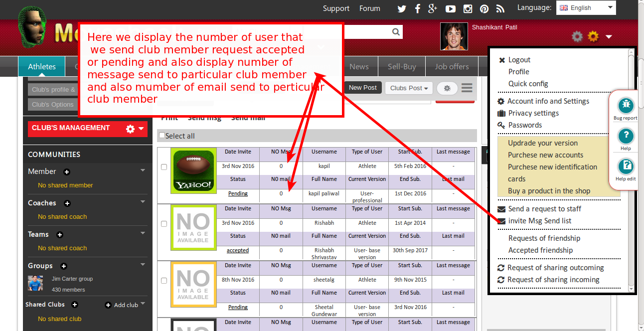Click the New Post button
The width and height of the screenshot is (644, 331).
tap(362, 88)
